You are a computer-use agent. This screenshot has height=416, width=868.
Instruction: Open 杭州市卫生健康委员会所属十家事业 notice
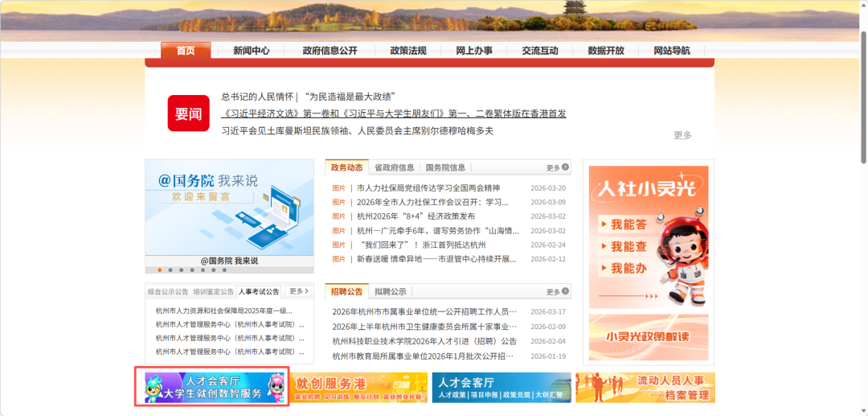424,326
